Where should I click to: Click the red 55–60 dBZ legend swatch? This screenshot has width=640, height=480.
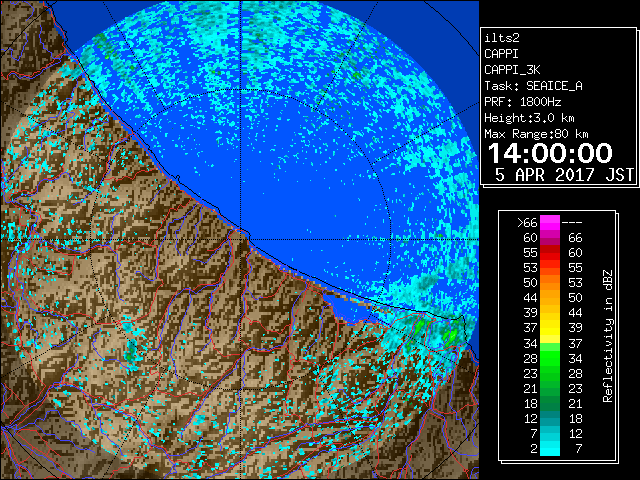click(x=550, y=253)
